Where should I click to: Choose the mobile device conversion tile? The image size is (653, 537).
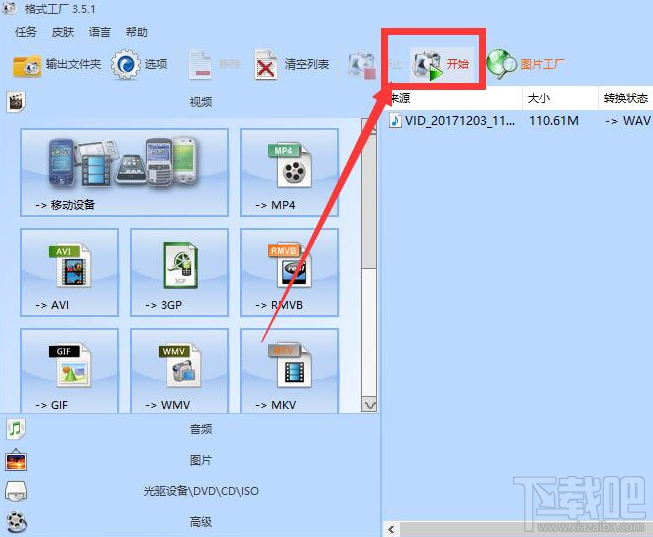125,172
